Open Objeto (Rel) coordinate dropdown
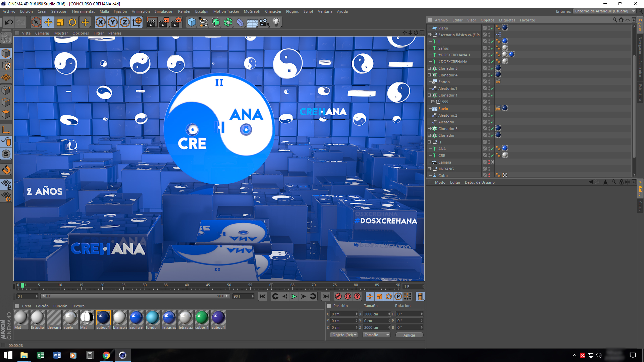Image resolution: width=644 pixels, height=362 pixels. click(344, 335)
